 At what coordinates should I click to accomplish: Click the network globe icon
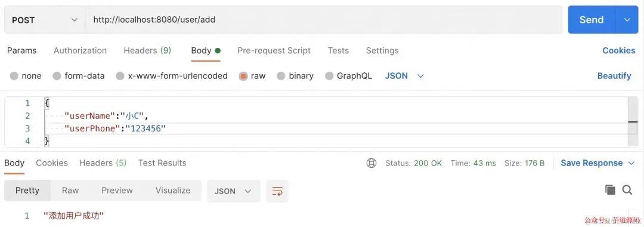(x=371, y=163)
